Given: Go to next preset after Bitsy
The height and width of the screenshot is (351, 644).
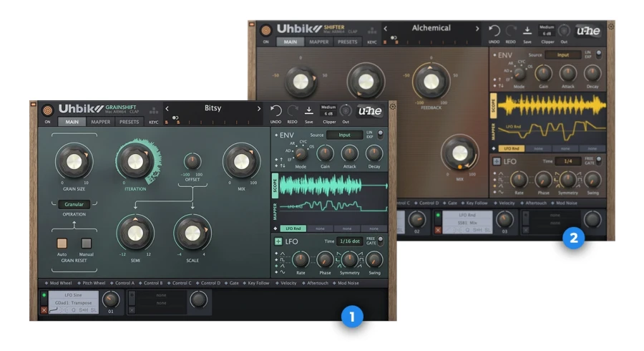Looking at the screenshot, I should coord(259,108).
